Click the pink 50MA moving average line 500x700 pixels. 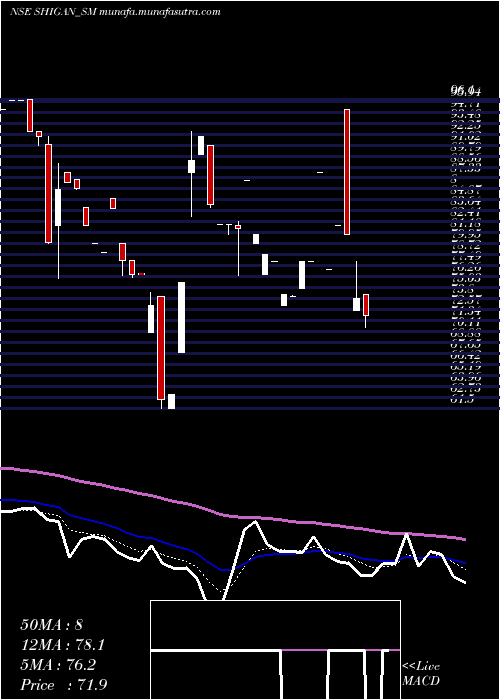pos(232,516)
